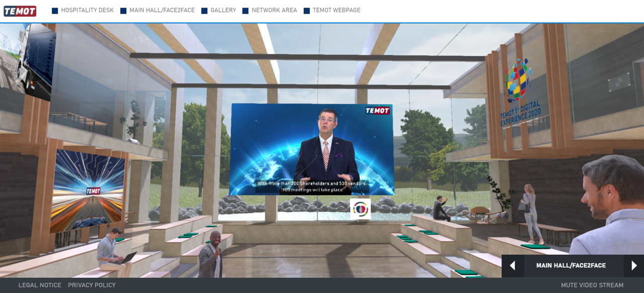644x293 pixels.
Task: Click the TEMOT logo in the header
Action: click(20, 11)
